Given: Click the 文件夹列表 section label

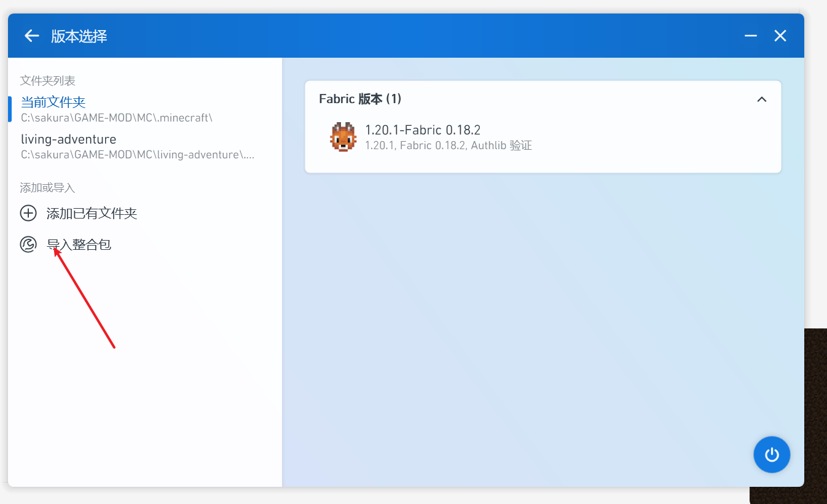Looking at the screenshot, I should coord(48,81).
